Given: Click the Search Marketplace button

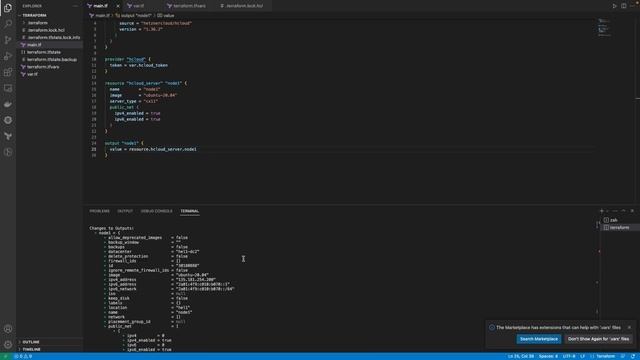Looking at the screenshot, I should click(x=538, y=339).
